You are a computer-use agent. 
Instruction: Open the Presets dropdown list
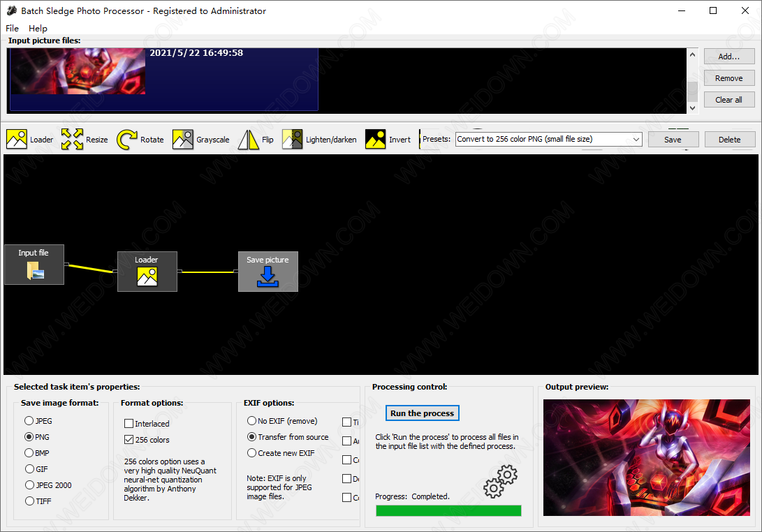click(636, 140)
